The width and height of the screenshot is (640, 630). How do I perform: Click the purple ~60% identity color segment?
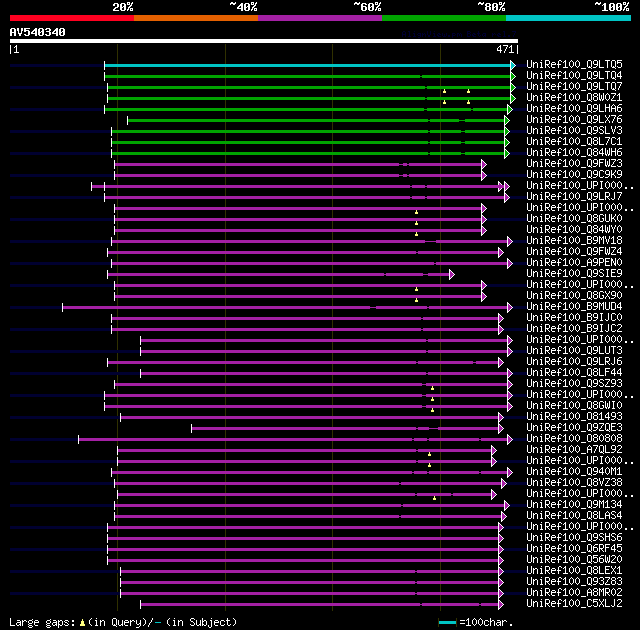click(320, 18)
